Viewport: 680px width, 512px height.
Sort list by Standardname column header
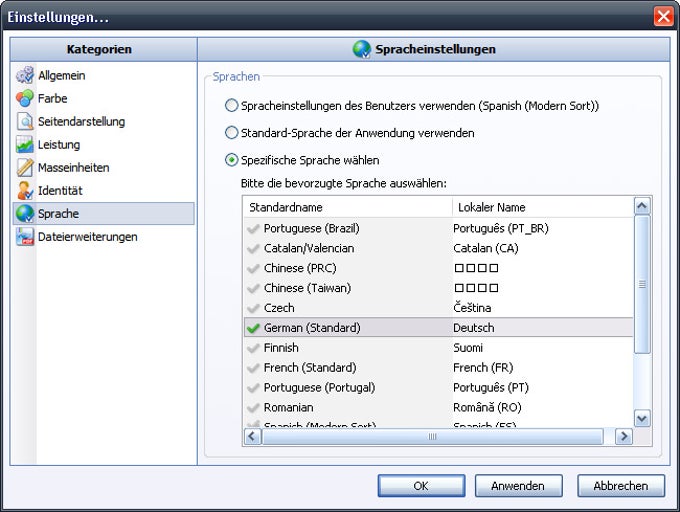pos(348,207)
